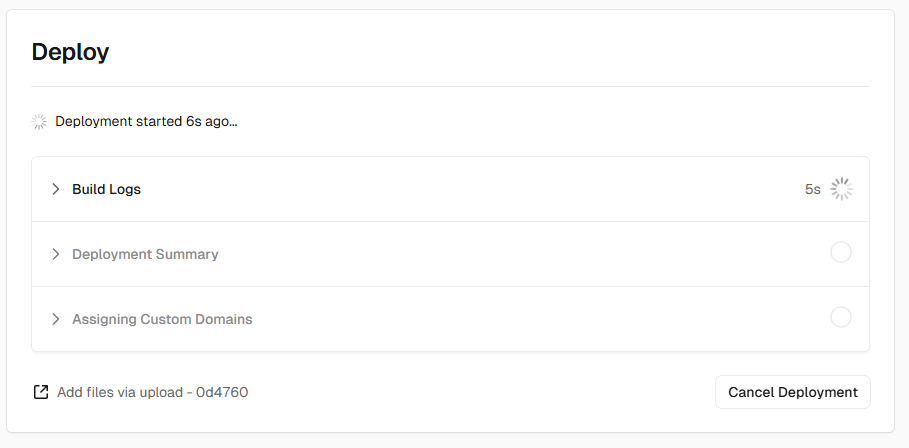Open the 'Add files via upload' commit link
909x448 pixels.
point(152,392)
